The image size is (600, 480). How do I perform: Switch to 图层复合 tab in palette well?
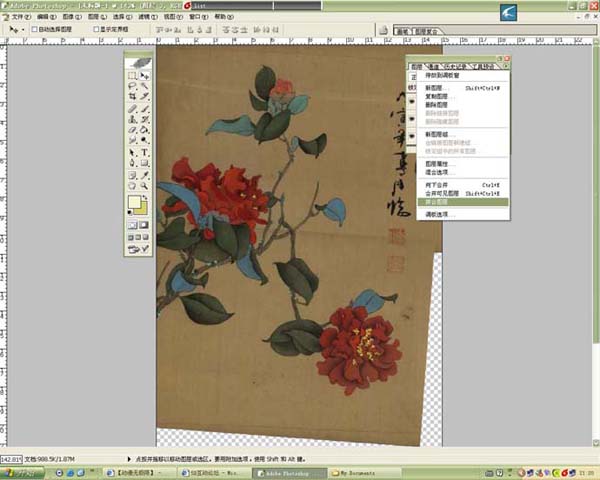426,31
